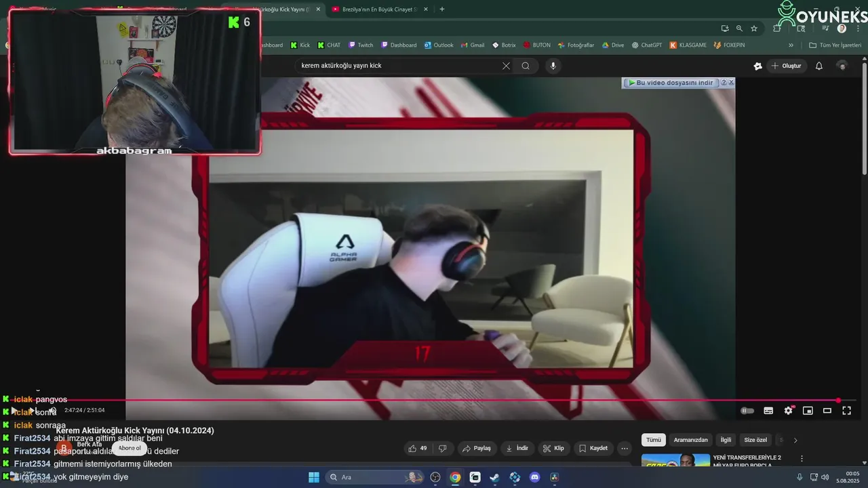Open YouTube notifications bell

(818, 66)
